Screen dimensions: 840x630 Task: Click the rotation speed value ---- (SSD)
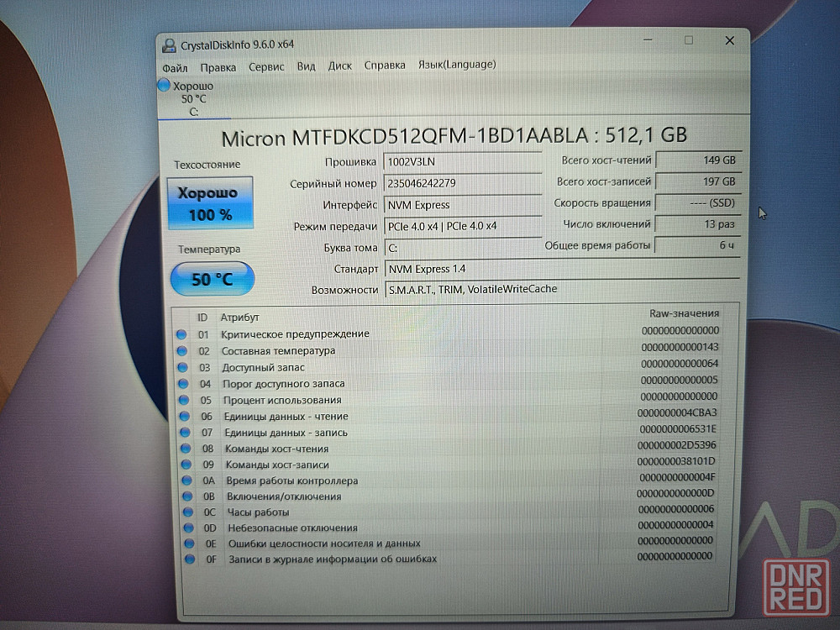pyautogui.click(x=698, y=203)
